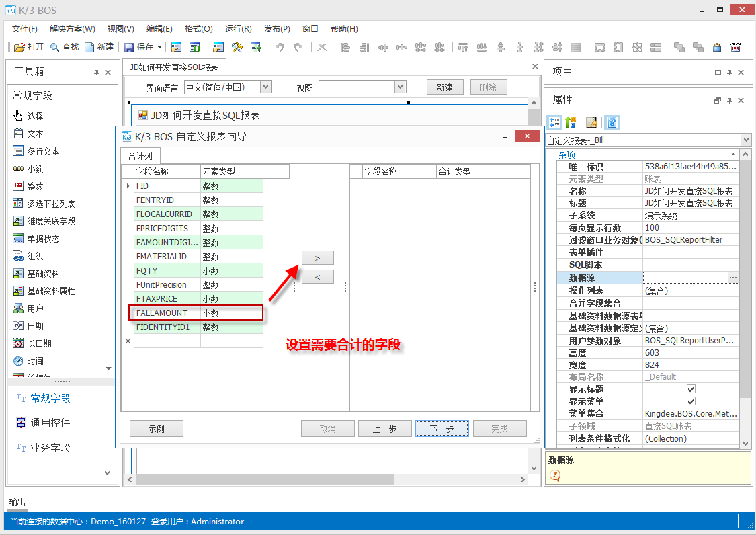Open the 界面语言 dropdown
756x535 pixels.
tap(266, 87)
